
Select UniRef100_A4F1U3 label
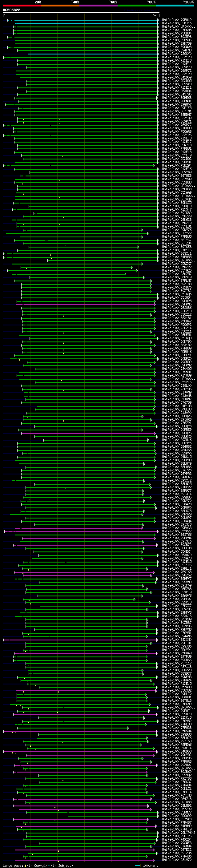(x=177, y=406)
